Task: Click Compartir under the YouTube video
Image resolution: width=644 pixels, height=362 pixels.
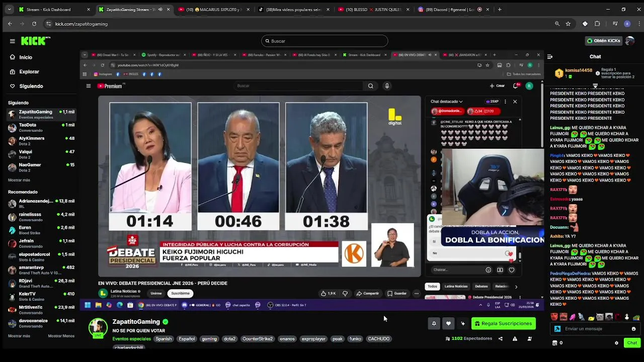Action: click(368, 294)
